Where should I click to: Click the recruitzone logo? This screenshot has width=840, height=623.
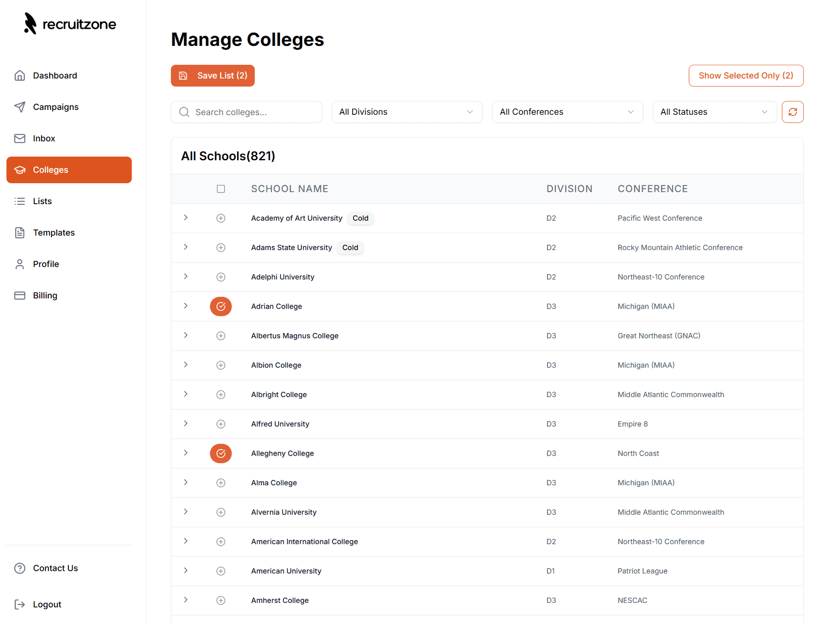click(x=70, y=24)
